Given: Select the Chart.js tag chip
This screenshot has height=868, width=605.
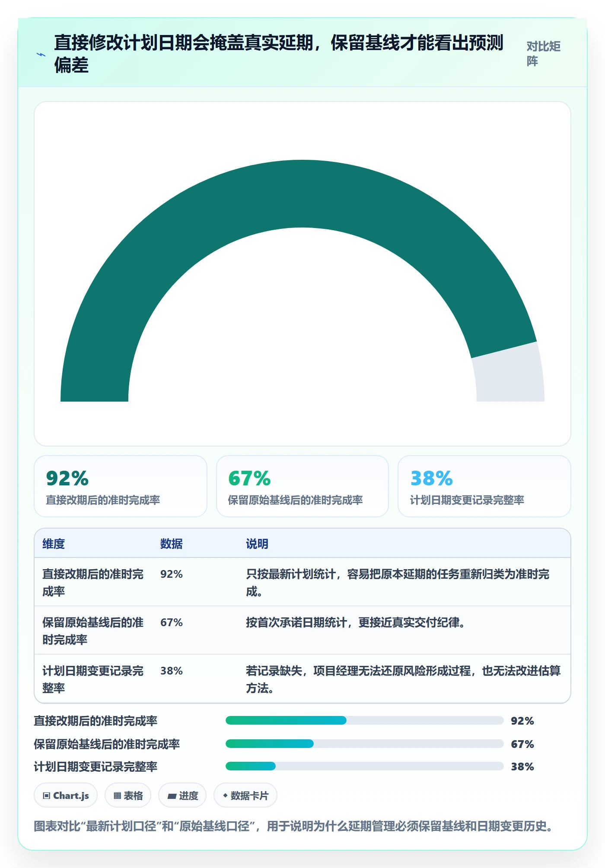Looking at the screenshot, I should coord(66,795).
